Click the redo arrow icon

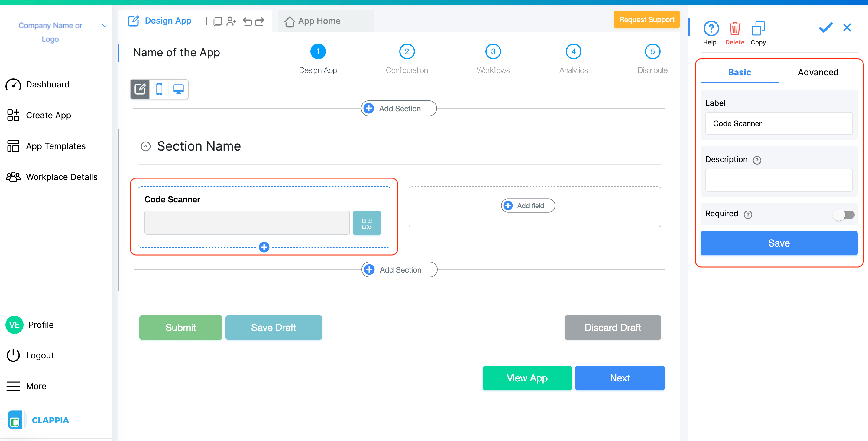259,21
